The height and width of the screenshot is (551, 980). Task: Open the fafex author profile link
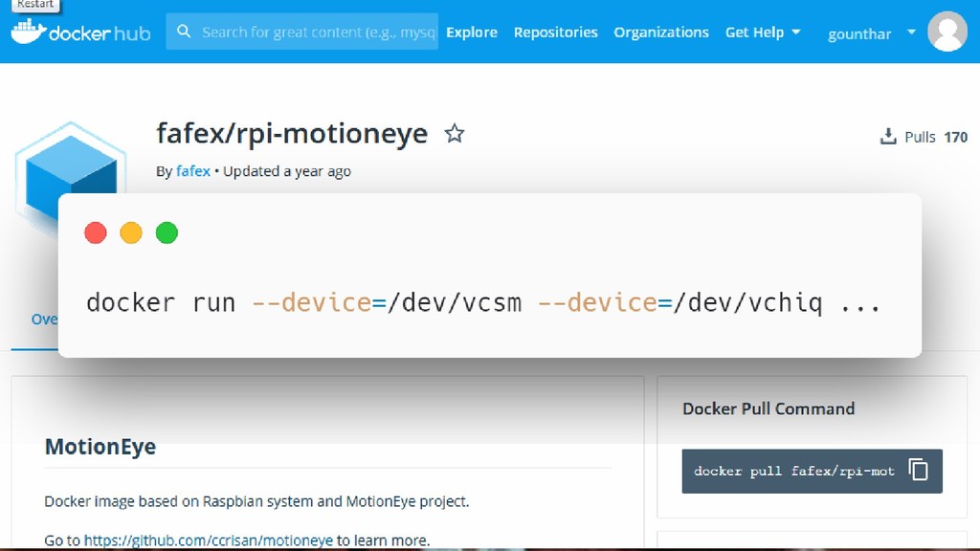pyautogui.click(x=193, y=171)
